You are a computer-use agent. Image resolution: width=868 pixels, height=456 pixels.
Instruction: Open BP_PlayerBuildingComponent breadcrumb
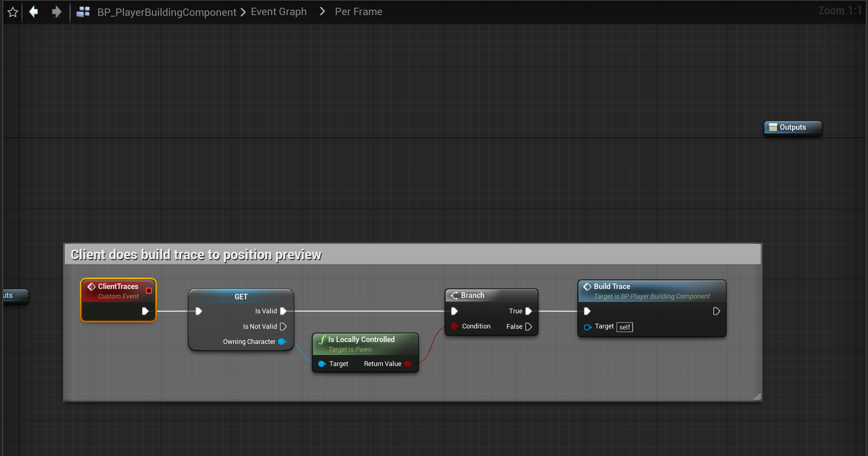point(166,12)
